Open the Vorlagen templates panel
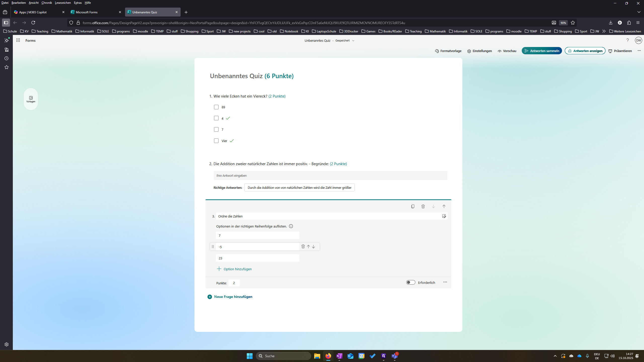Image resolution: width=644 pixels, height=362 pixels. pos(31,99)
